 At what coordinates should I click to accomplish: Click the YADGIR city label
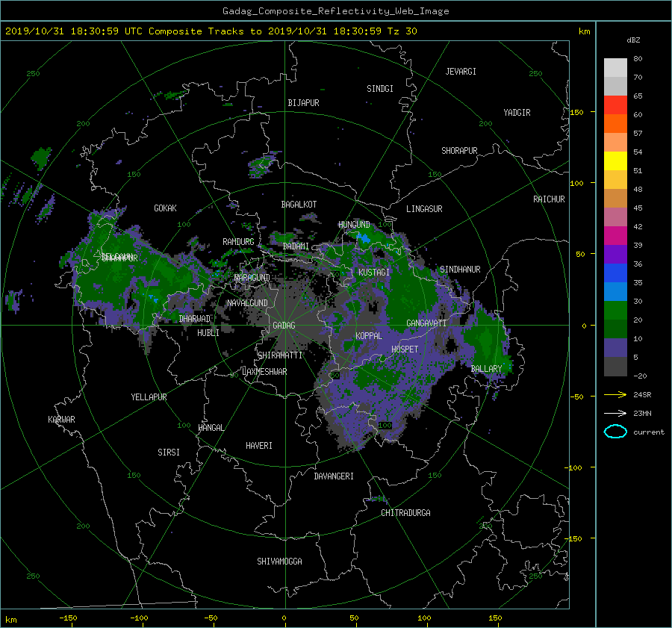(x=517, y=113)
